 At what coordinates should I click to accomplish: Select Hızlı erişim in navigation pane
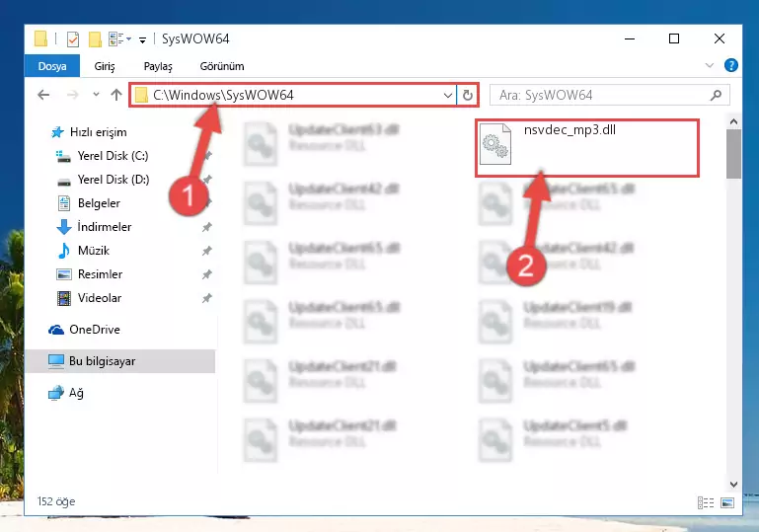coord(89,132)
